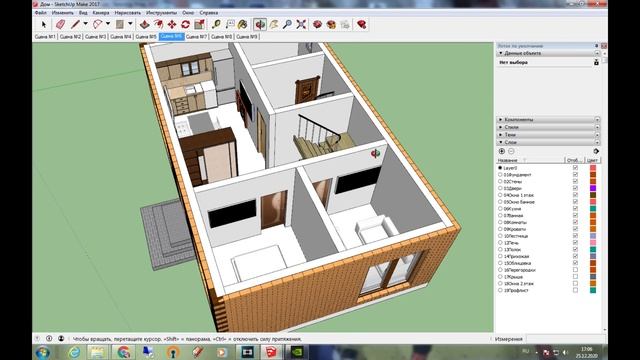
Task: Select the Pan hand tool
Action: click(273, 24)
